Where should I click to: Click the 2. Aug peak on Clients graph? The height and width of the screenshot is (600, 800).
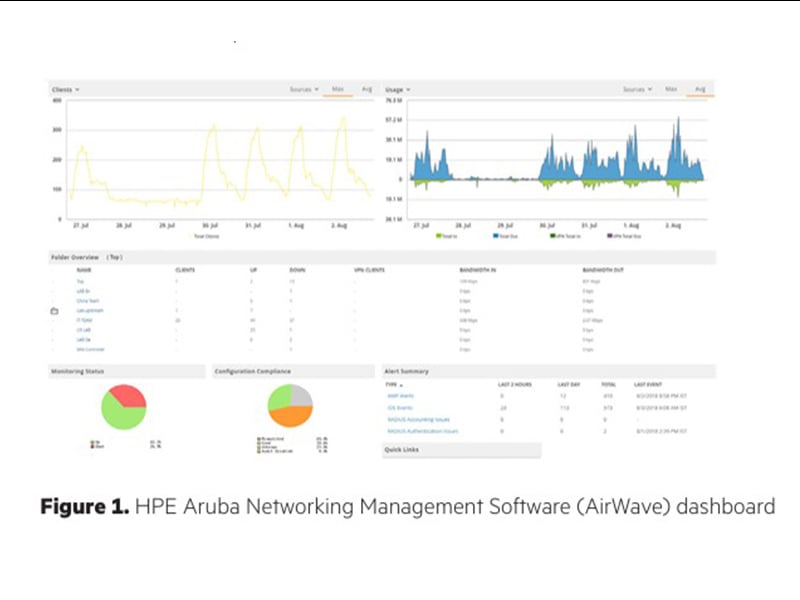[x=343, y=119]
